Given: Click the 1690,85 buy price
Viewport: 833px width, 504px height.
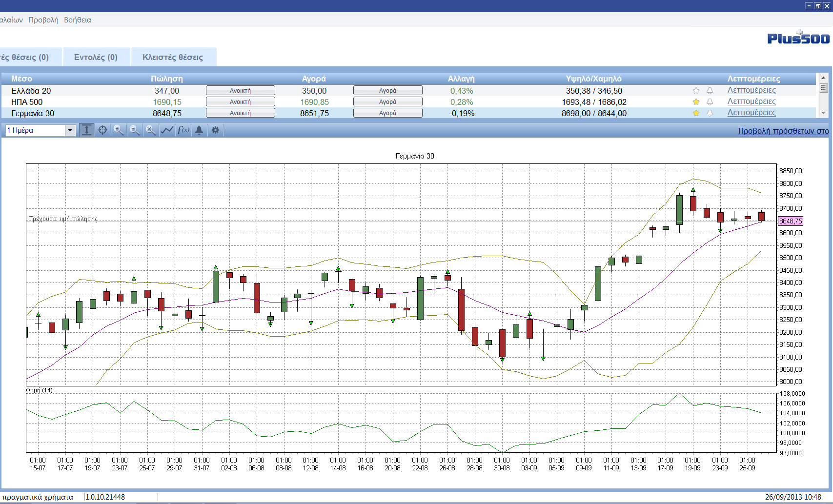Looking at the screenshot, I should click(314, 102).
